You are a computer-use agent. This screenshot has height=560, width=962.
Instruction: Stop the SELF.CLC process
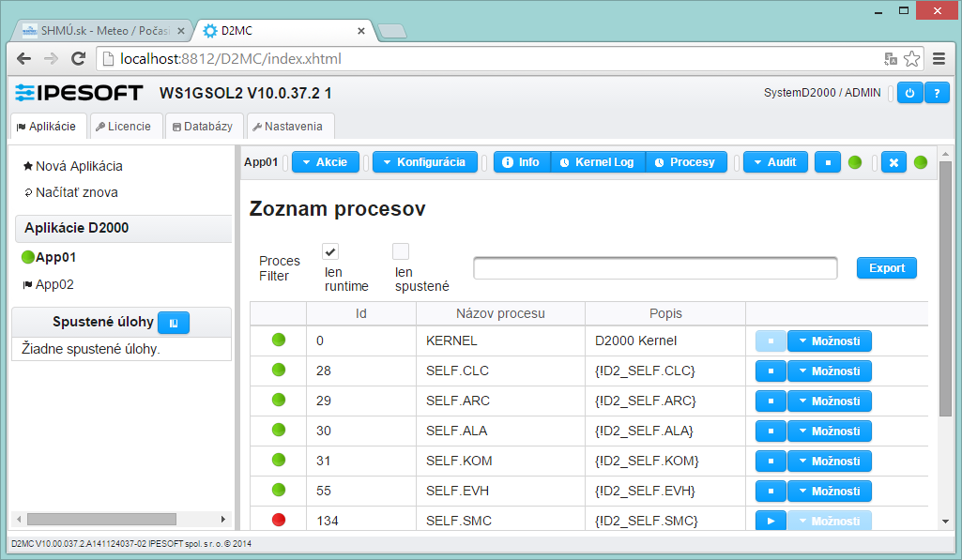click(770, 371)
